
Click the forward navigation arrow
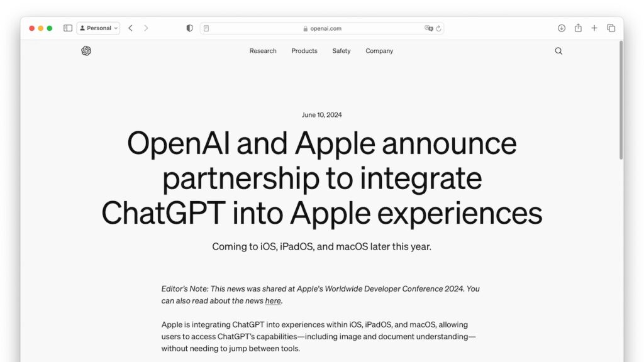[x=146, y=28]
